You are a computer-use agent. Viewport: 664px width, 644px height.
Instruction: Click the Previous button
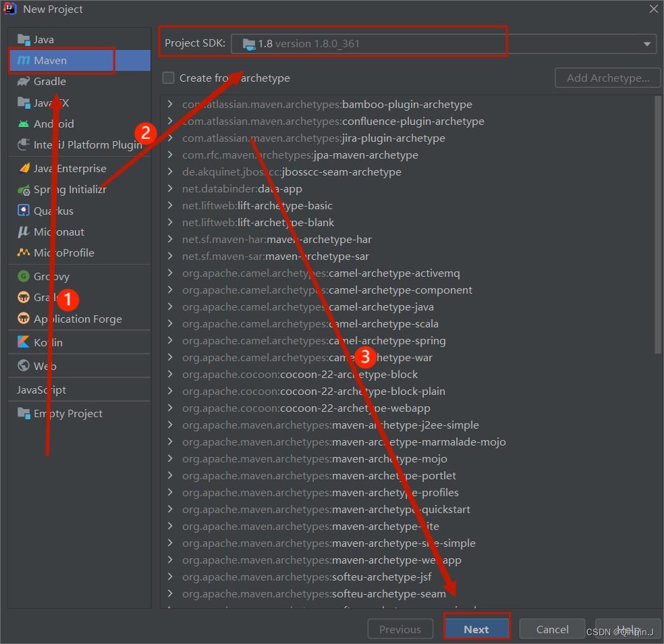tap(400, 629)
